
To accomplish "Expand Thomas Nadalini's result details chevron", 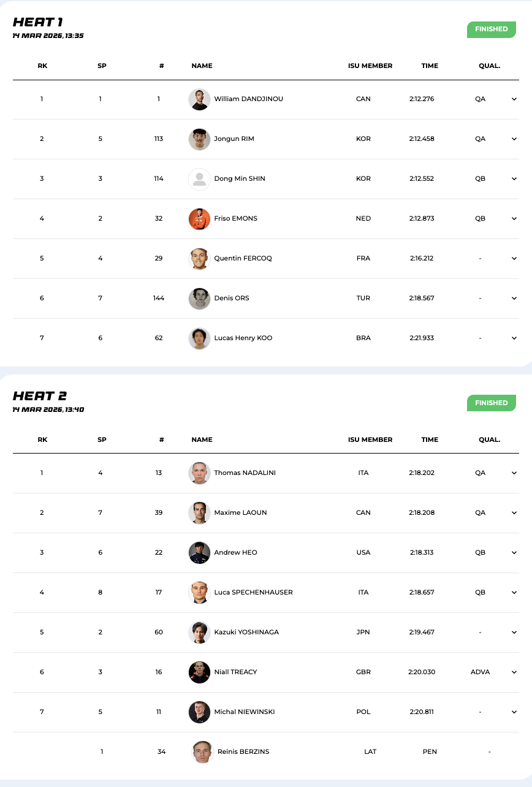I will point(514,473).
